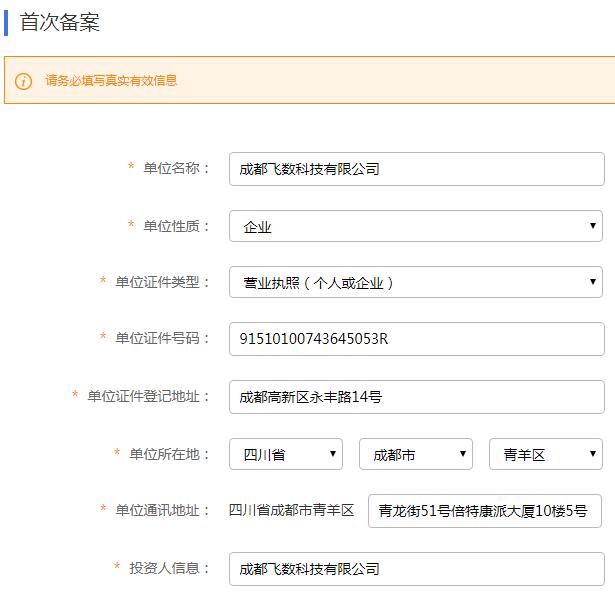This screenshot has width=615, height=603.
Task: Click the 单位性质 label
Action: click(x=176, y=226)
